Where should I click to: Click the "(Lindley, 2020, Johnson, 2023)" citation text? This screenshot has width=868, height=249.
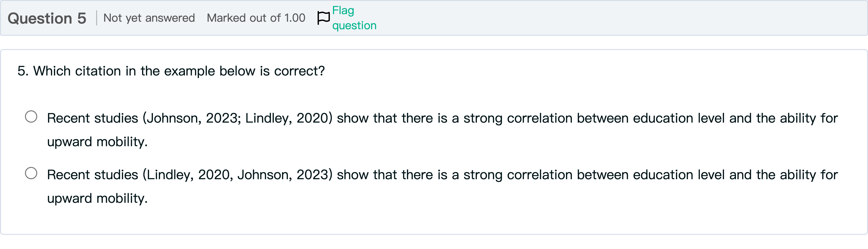[237, 175]
